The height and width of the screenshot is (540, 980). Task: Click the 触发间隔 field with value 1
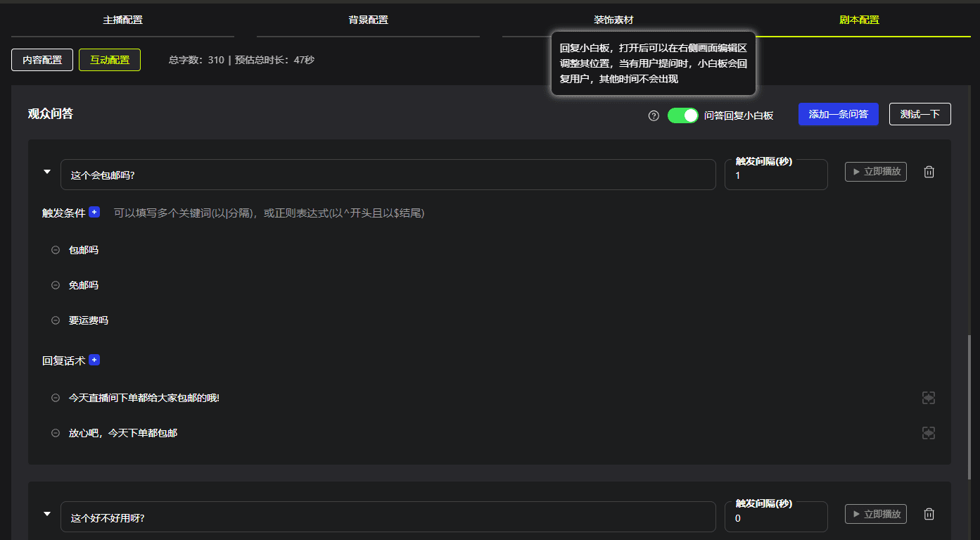[x=776, y=175]
